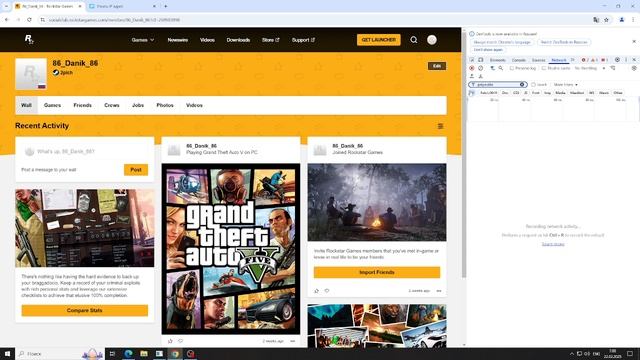The width and height of the screenshot is (640, 360).
Task: Tick the Invert filter checkbox
Action: coord(533,84)
